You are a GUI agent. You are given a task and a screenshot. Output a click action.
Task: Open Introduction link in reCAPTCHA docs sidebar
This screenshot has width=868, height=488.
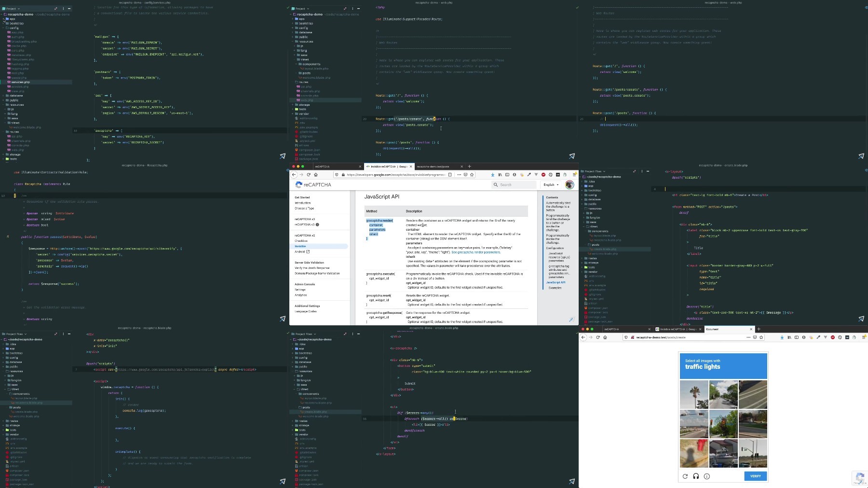pyautogui.click(x=303, y=203)
